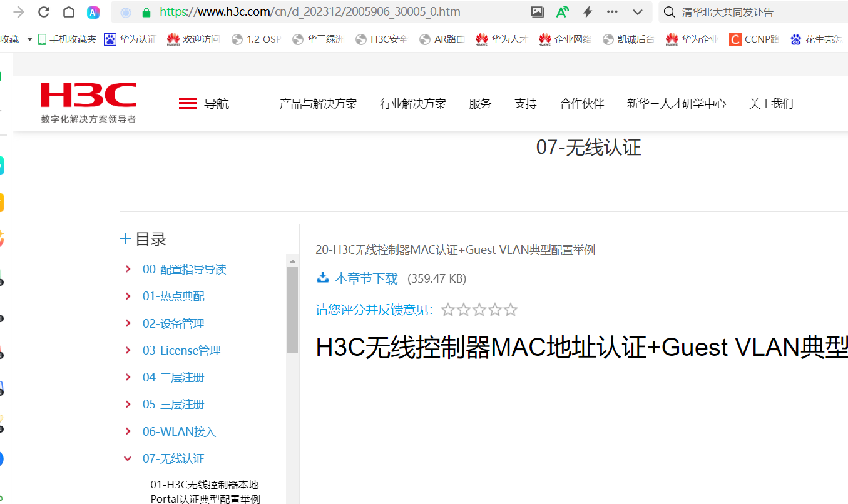Open the 收藏 bookmarks dropdown arrow
The width and height of the screenshot is (848, 504).
(29, 39)
